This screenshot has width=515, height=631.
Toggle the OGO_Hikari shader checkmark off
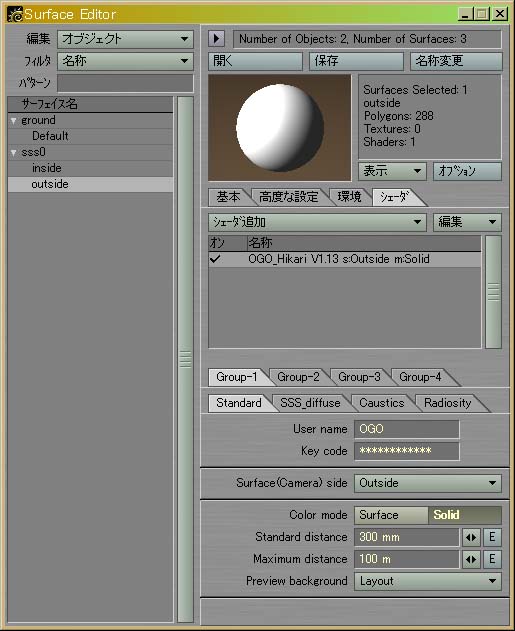(x=215, y=259)
